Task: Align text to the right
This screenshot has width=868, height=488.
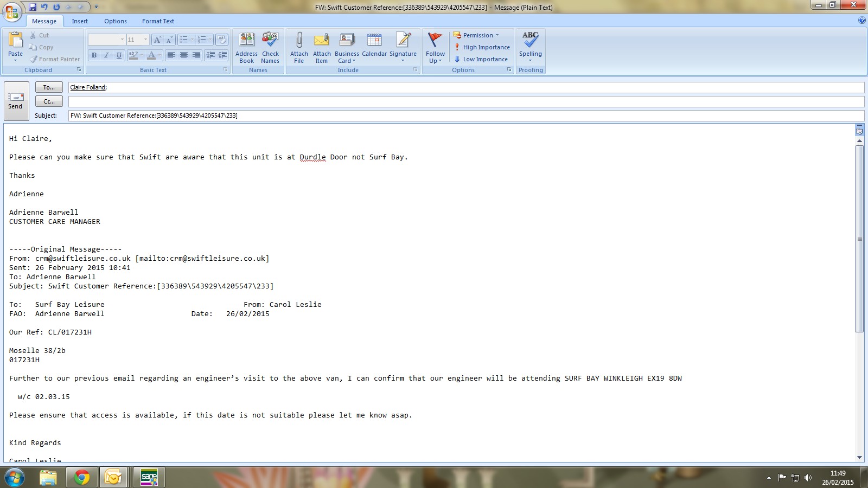Action: (196, 55)
